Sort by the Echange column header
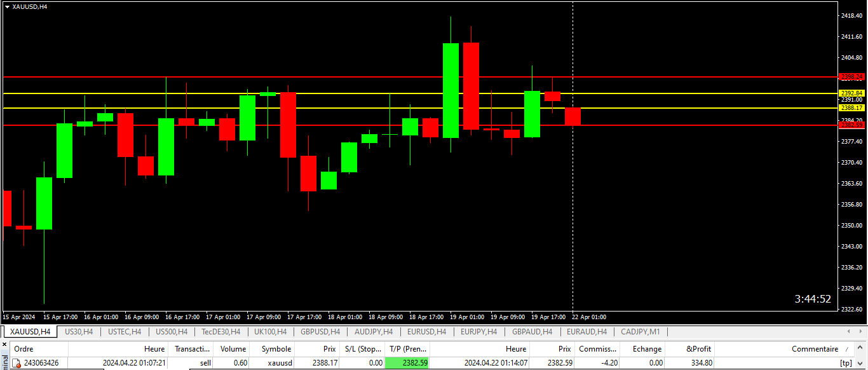This screenshot has width=868, height=370. click(642, 349)
